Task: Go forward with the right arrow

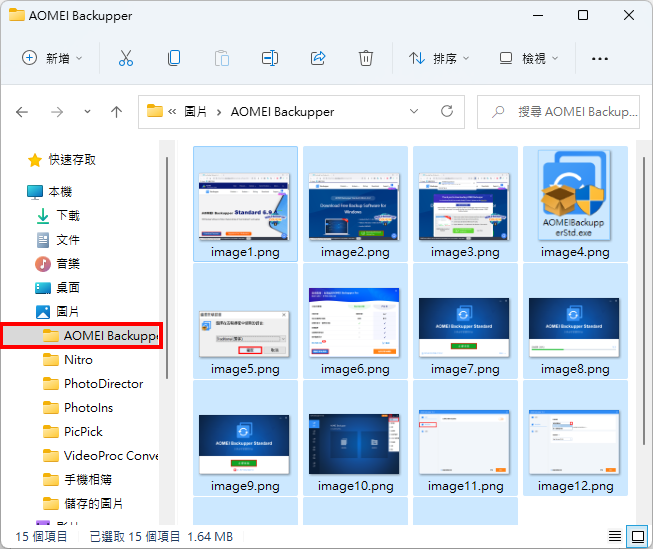Action: coord(57,112)
